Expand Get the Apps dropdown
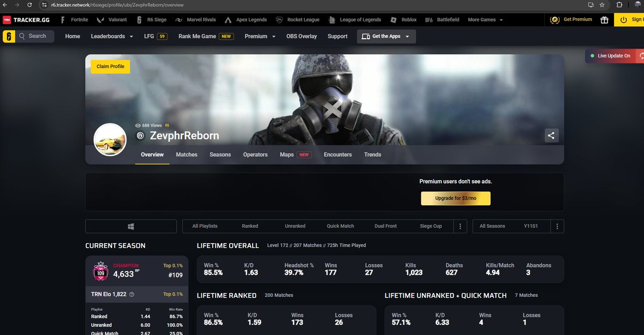644x335 pixels. click(386, 37)
